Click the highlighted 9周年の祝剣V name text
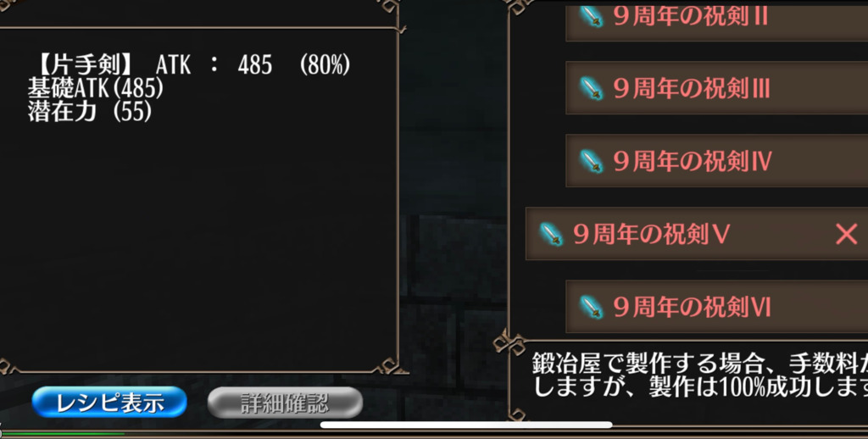 click(x=652, y=234)
